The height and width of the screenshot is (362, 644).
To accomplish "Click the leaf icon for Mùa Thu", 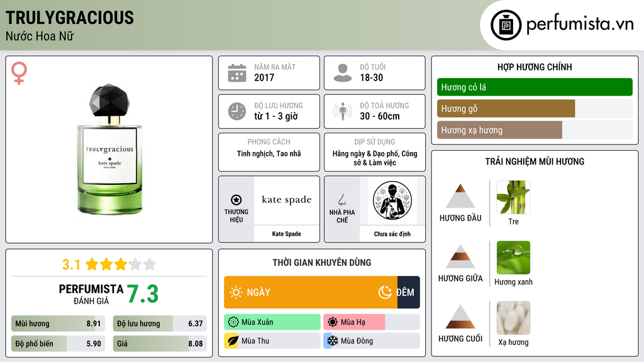I will pos(233,341).
